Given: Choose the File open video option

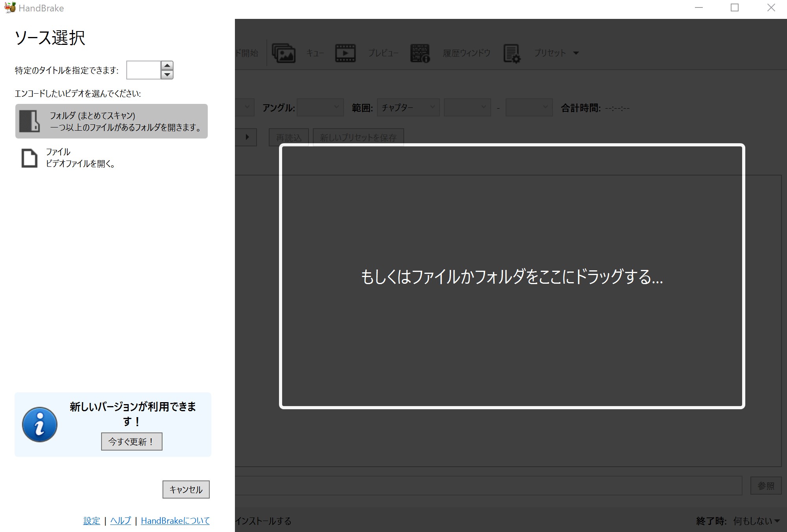Looking at the screenshot, I should pyautogui.click(x=111, y=158).
